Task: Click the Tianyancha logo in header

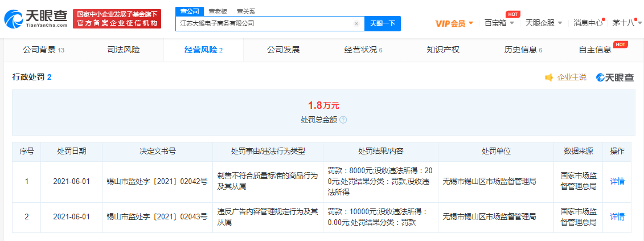Action: point(36,19)
